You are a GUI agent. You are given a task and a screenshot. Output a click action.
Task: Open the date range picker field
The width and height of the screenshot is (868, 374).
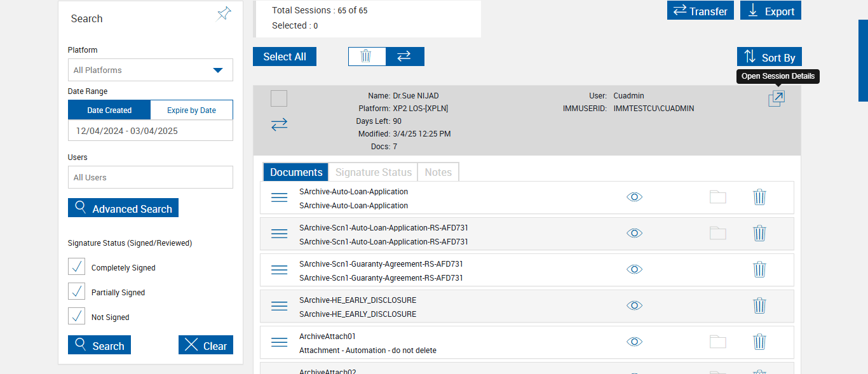[x=151, y=131]
